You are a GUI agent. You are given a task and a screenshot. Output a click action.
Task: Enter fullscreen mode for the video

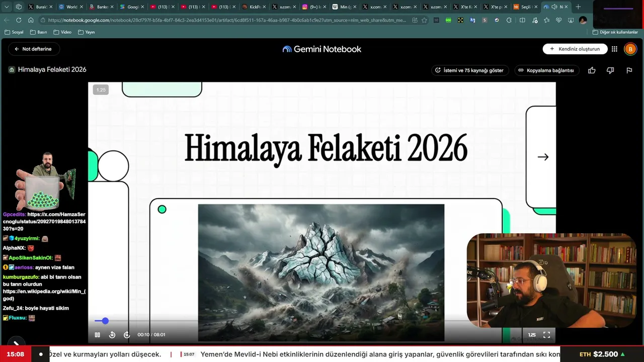pyautogui.click(x=546, y=335)
